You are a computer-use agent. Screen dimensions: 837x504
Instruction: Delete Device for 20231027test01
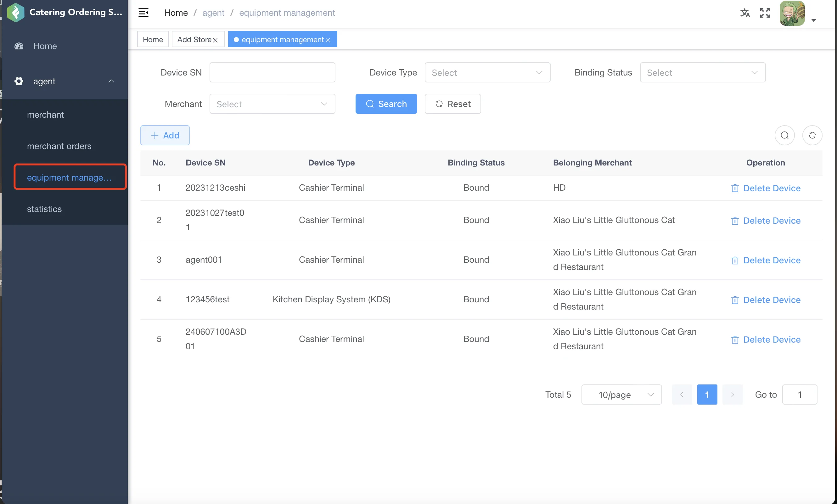(766, 221)
